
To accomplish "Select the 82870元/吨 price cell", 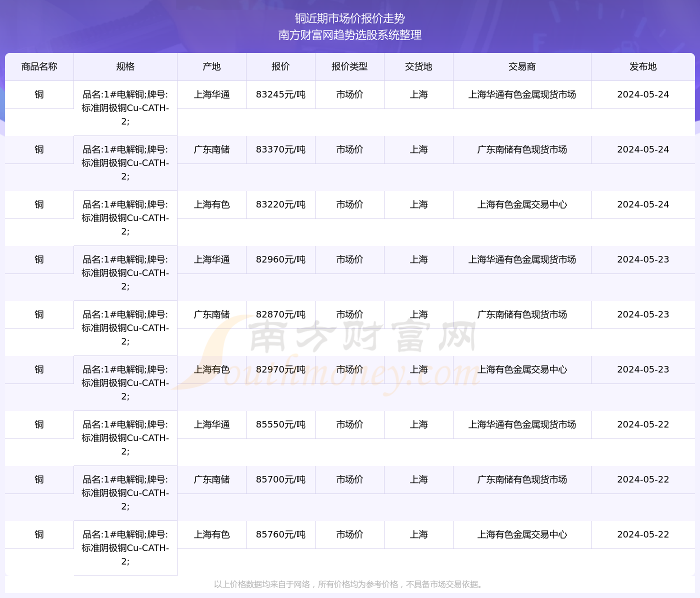I will (x=280, y=314).
